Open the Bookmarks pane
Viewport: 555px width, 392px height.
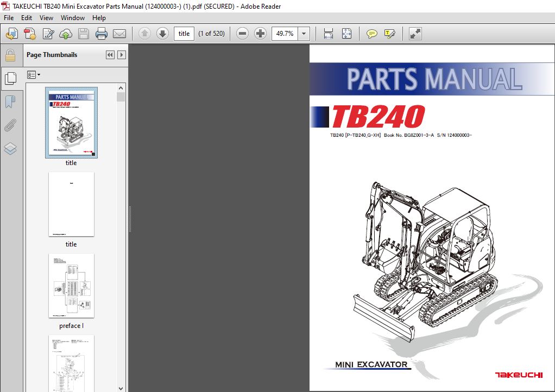click(10, 102)
